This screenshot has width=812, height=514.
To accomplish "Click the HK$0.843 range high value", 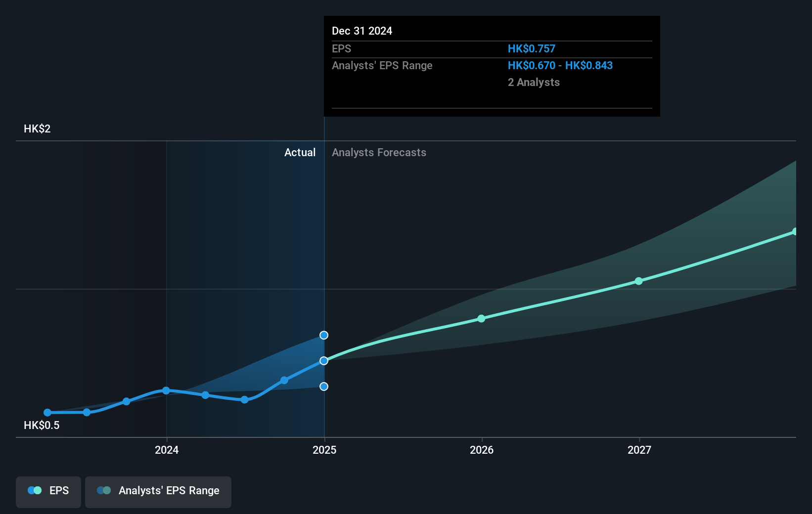I will pyautogui.click(x=589, y=65).
